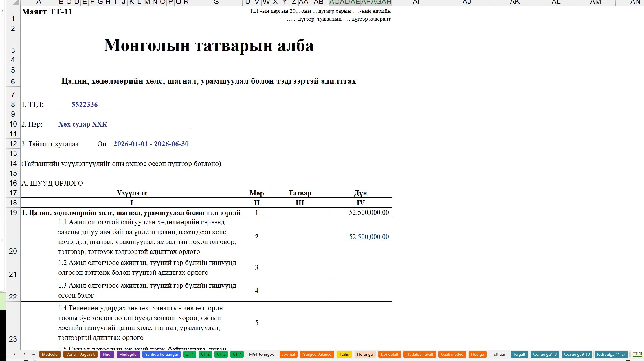Select column AM header
The image size is (644, 361).
pos(595,2)
